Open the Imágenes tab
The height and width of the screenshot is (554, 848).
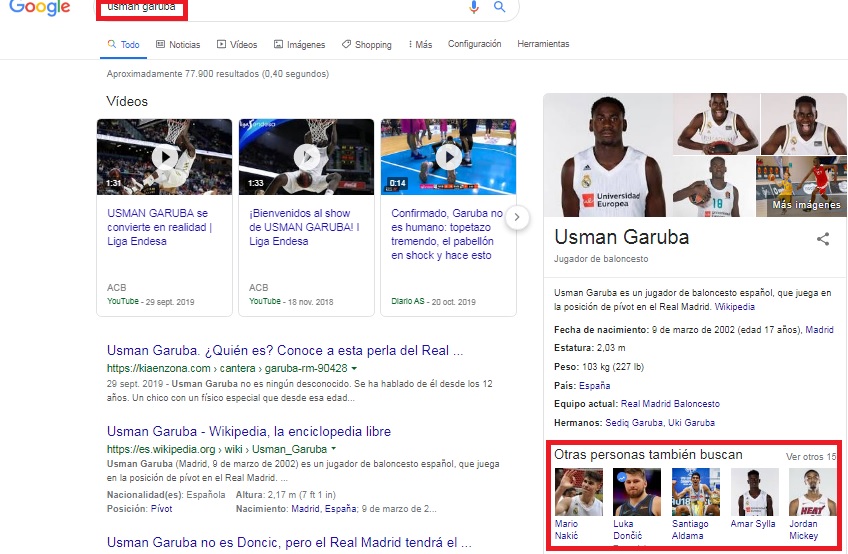[x=299, y=44]
